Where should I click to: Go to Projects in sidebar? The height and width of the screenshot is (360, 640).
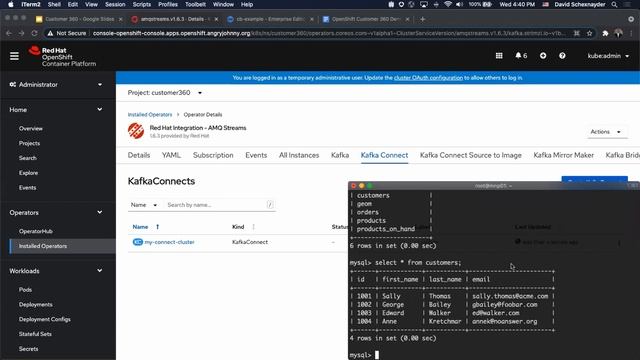click(x=29, y=143)
